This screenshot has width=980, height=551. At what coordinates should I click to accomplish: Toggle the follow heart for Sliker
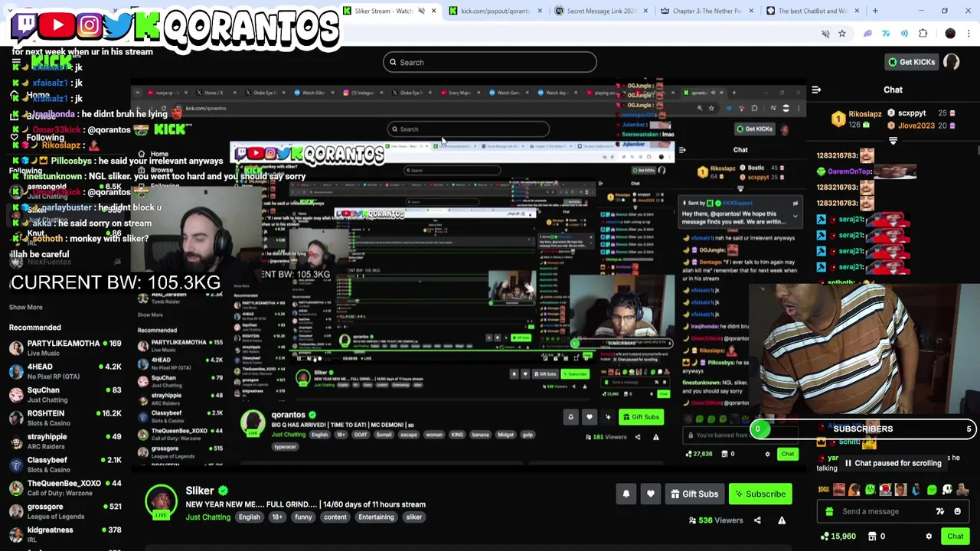[x=650, y=494]
